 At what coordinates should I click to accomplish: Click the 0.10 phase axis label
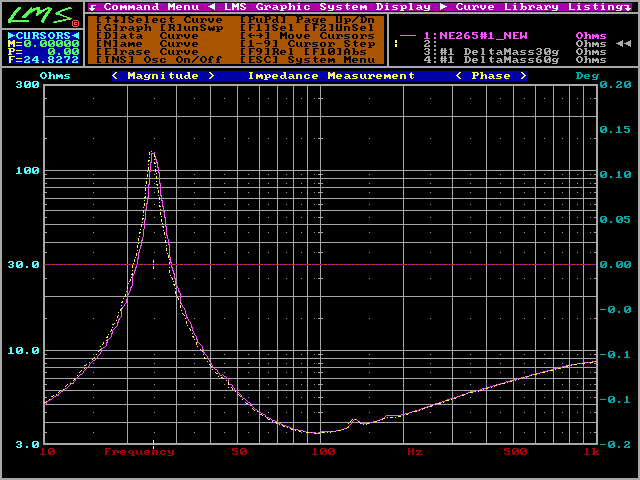coord(616,175)
